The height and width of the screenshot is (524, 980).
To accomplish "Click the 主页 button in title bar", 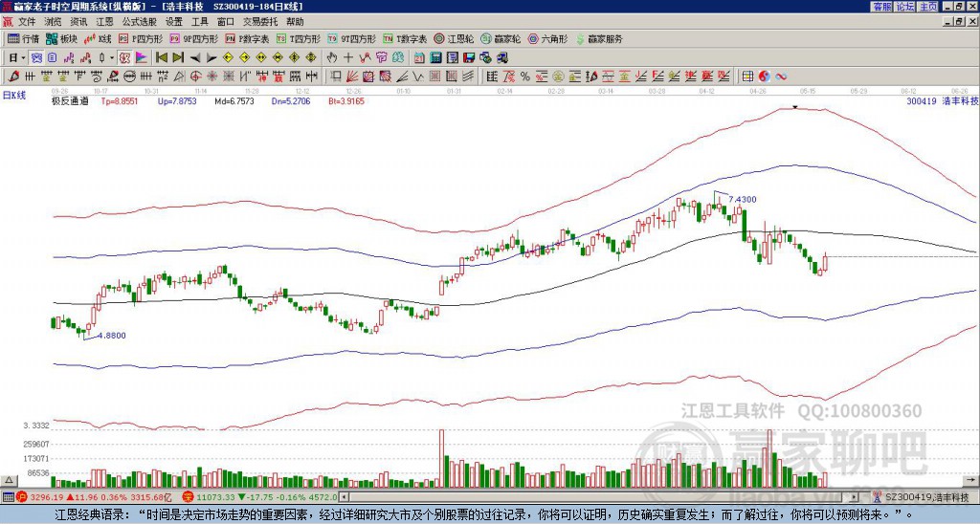I will 927,7.
